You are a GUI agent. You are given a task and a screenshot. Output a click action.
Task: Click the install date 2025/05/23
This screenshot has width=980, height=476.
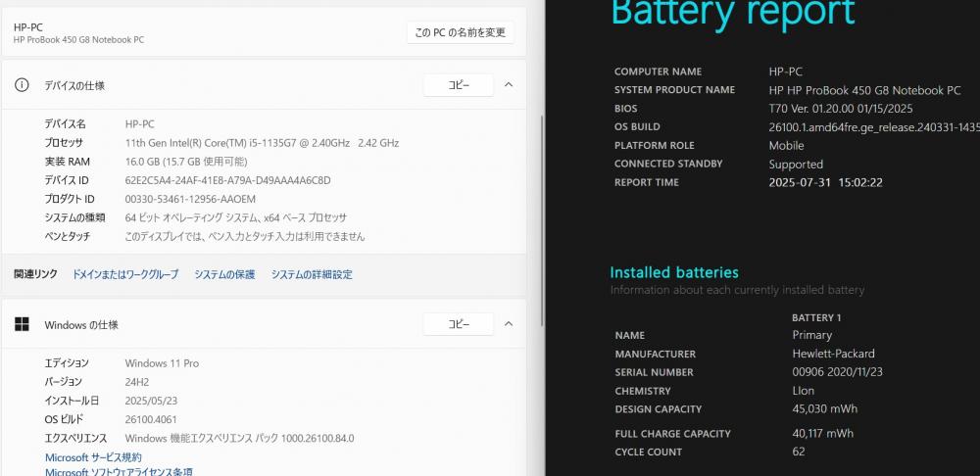point(151,401)
